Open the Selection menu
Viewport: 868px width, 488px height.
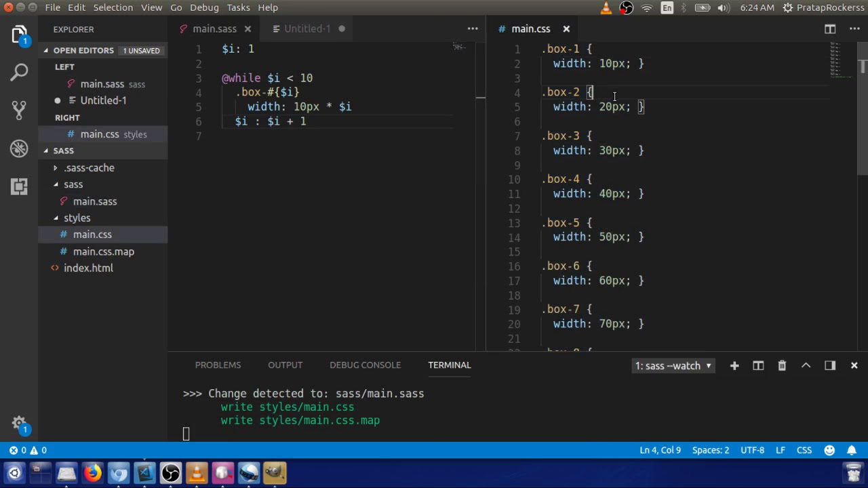click(x=113, y=7)
